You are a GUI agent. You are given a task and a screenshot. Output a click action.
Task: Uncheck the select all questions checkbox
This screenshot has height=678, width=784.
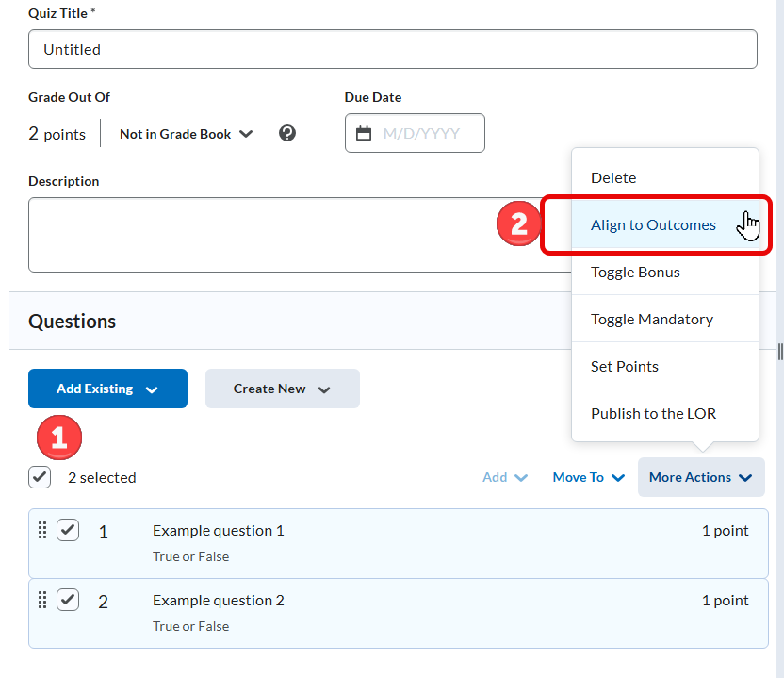click(x=40, y=477)
